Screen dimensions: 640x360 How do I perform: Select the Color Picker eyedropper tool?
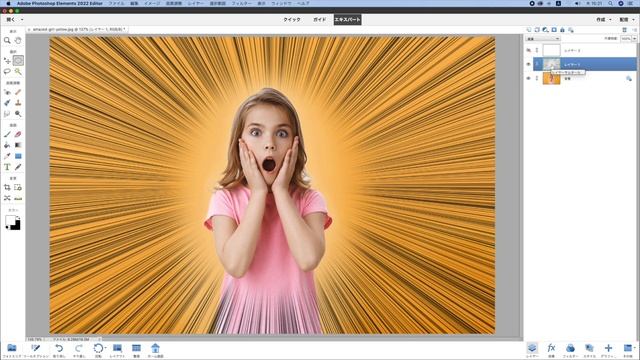pyautogui.click(x=7, y=156)
